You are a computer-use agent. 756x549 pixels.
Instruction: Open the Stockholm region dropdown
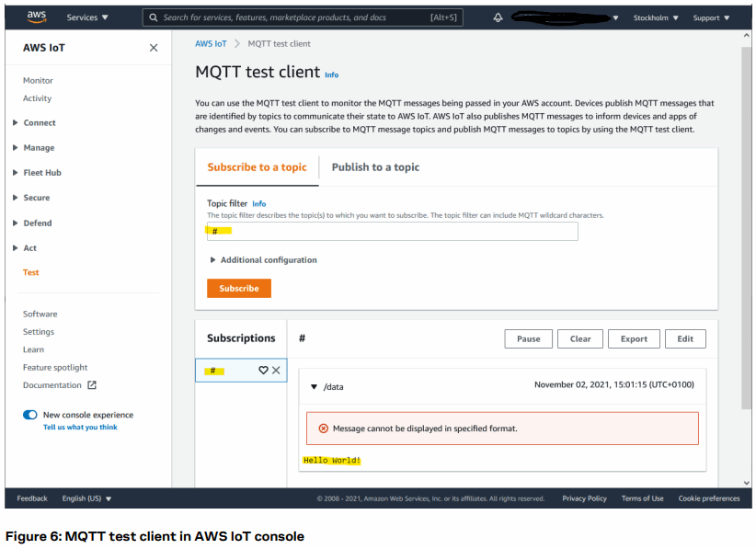click(656, 17)
